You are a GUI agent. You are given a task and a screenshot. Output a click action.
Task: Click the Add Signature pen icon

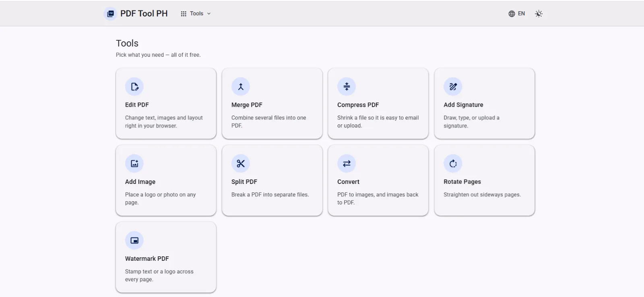[x=453, y=87]
